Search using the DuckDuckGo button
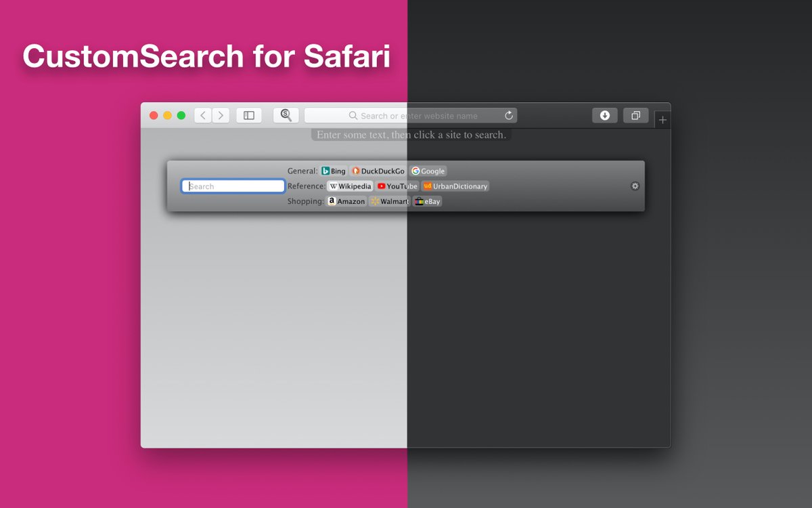Image resolution: width=812 pixels, height=508 pixels. pos(378,171)
